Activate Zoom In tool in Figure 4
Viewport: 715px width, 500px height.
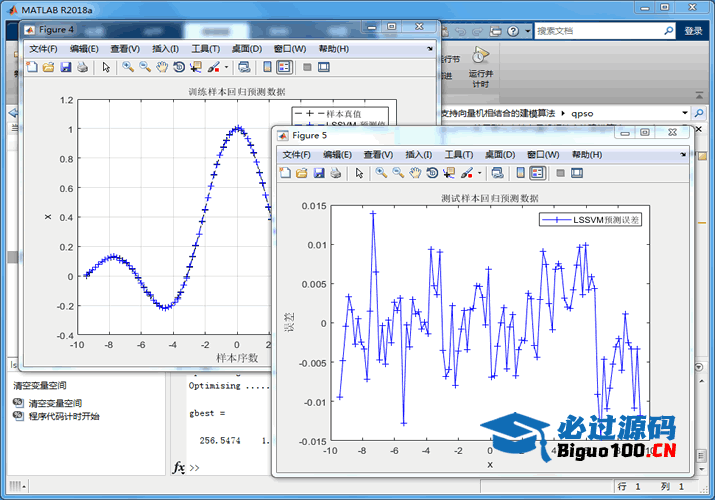click(x=128, y=67)
